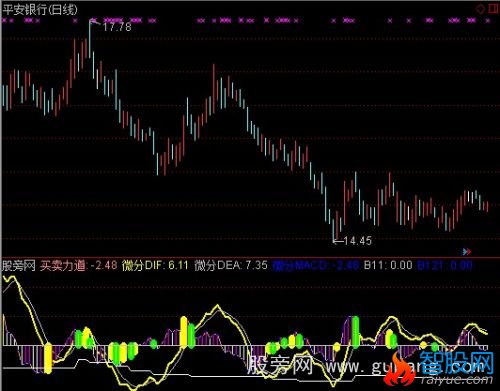Click the 17.78 high price label
This screenshot has width=500, height=391.
click(117, 27)
